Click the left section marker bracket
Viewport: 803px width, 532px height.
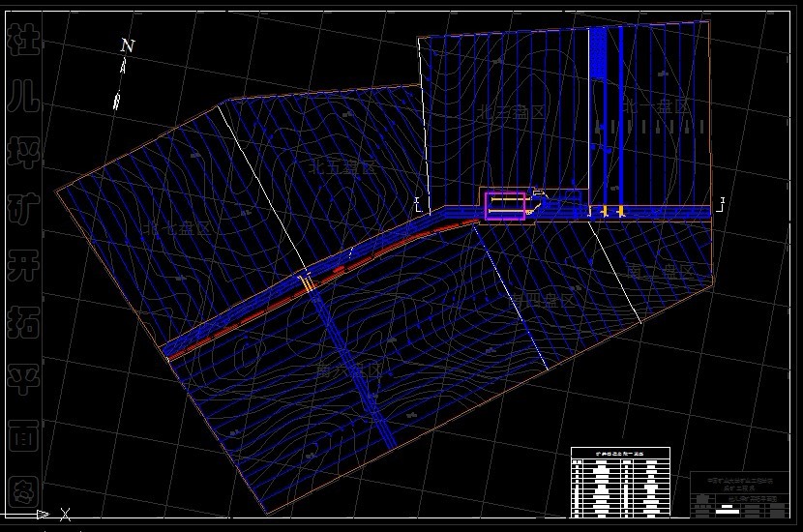point(418,205)
